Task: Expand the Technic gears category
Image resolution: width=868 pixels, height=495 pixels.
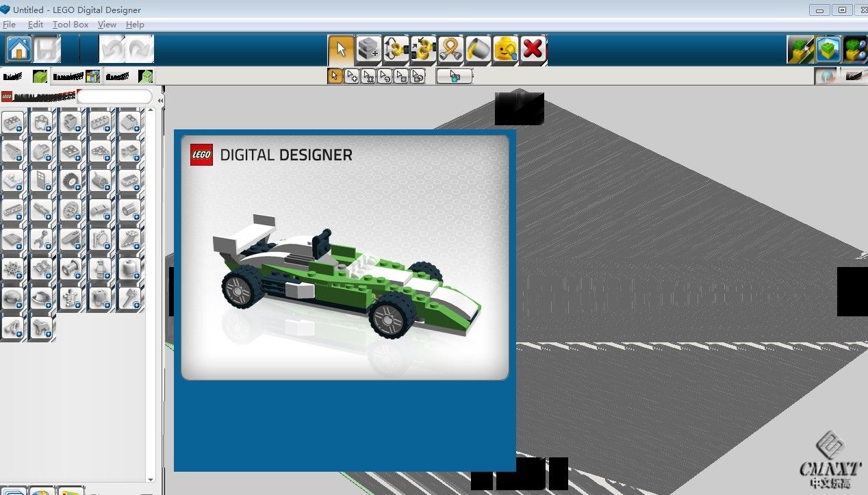Action: tap(71, 210)
